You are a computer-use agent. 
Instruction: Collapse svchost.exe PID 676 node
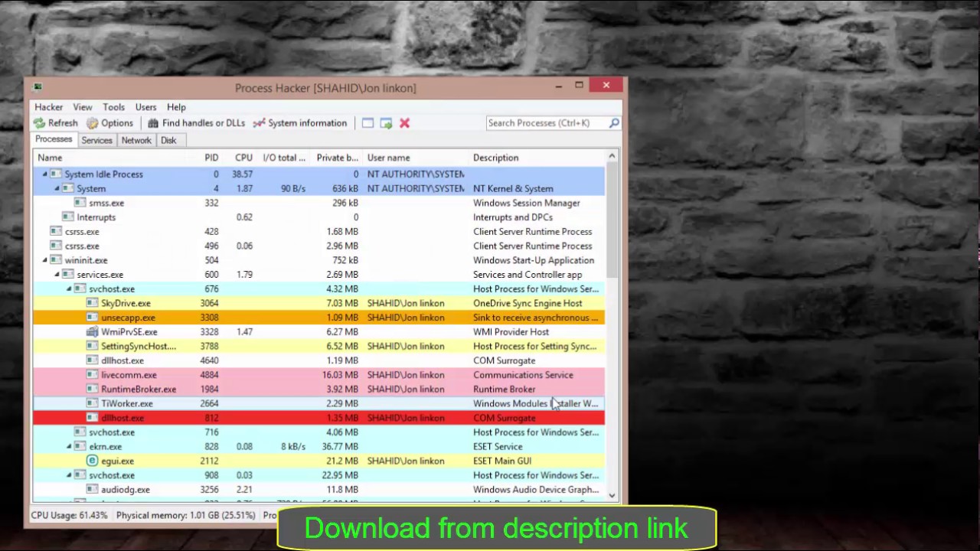pos(70,289)
